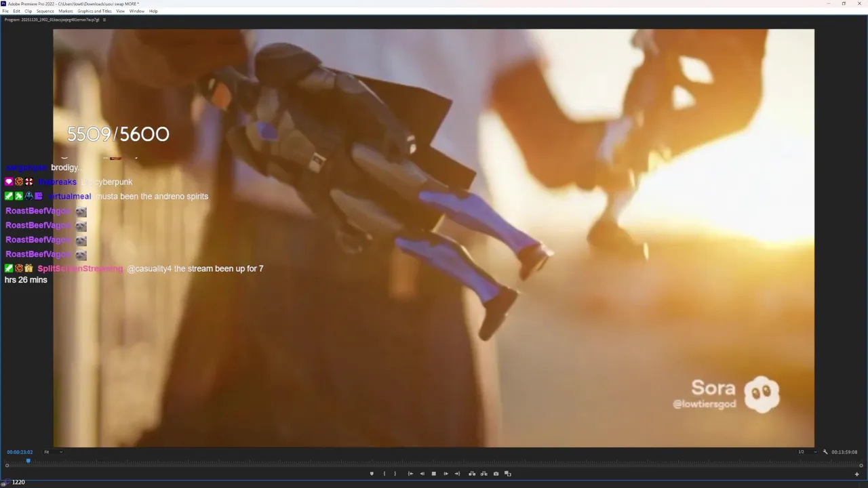
Task: Minimize the Premiere Pro window
Action: coord(828,3)
